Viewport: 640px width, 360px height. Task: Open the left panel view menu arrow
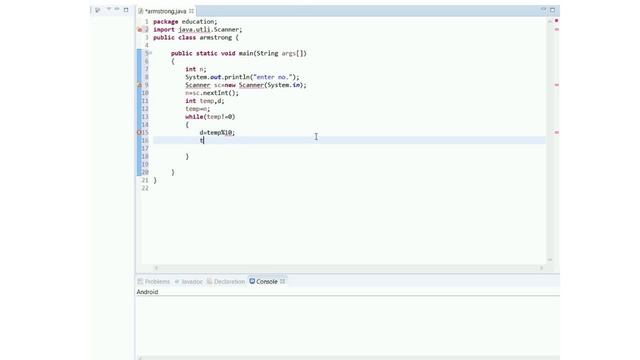[x=109, y=9]
